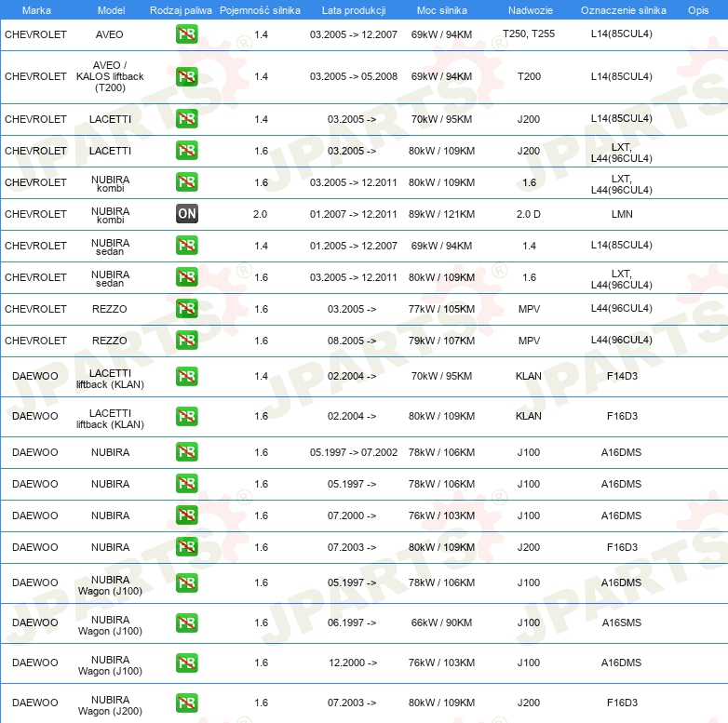
Task: Click petrol icon in Nubira sedan 1.6 row
Action: pos(186,276)
